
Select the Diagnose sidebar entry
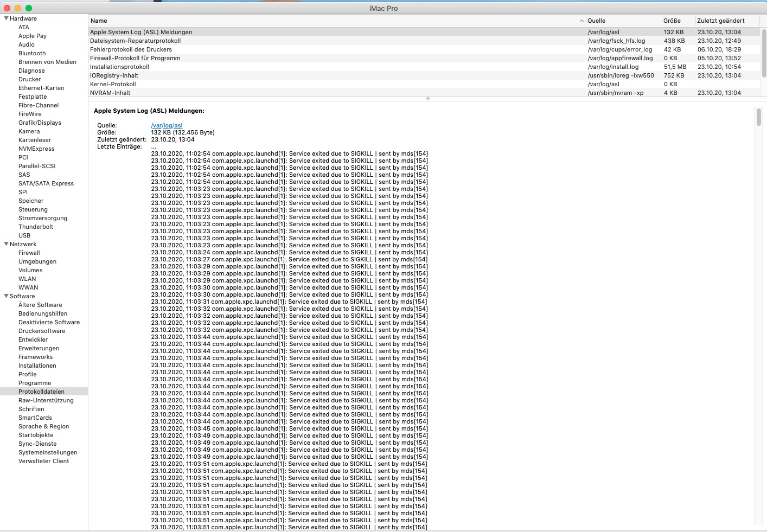pos(31,70)
